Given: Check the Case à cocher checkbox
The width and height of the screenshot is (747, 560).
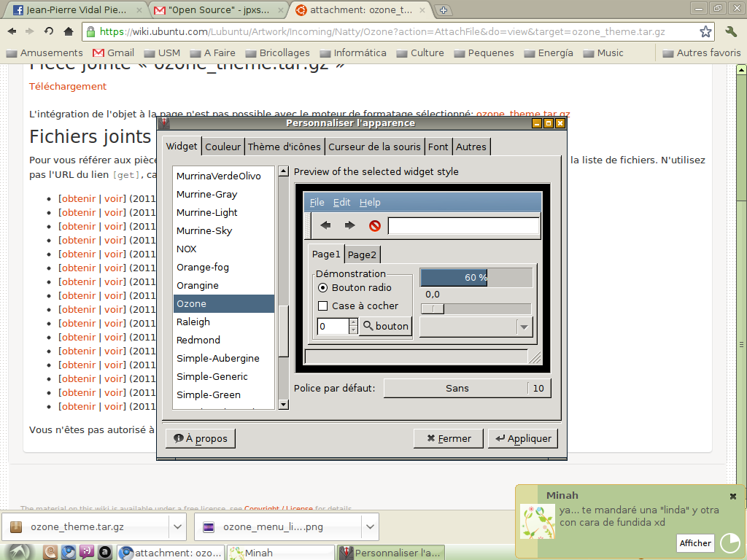Looking at the screenshot, I should (x=323, y=306).
